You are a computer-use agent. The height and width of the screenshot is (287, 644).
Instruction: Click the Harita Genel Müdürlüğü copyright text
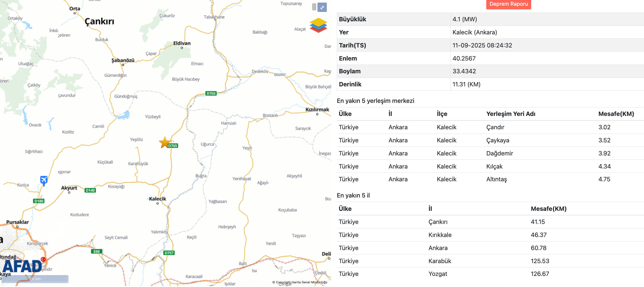coord(300,282)
